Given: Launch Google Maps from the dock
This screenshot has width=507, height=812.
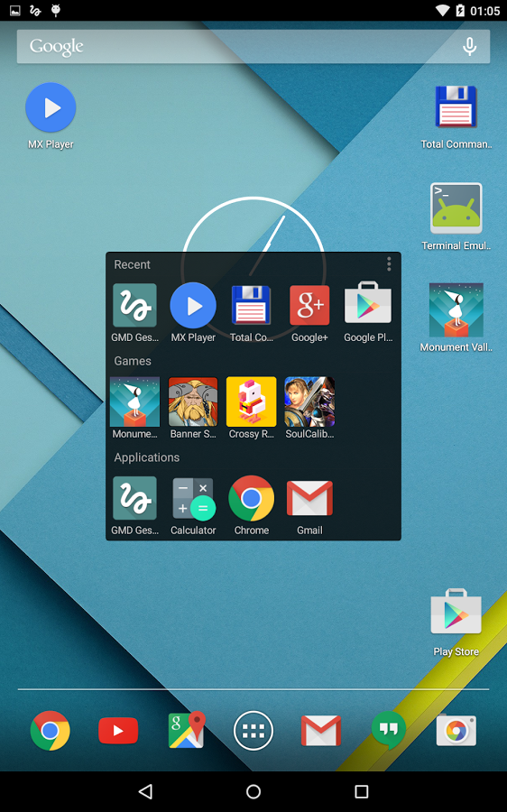Looking at the screenshot, I should point(187,730).
